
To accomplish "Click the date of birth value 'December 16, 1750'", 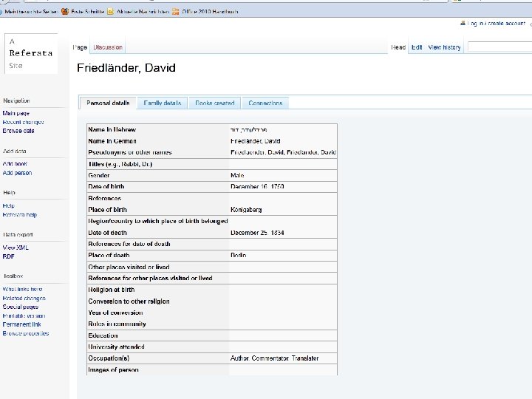I will (x=257, y=186).
